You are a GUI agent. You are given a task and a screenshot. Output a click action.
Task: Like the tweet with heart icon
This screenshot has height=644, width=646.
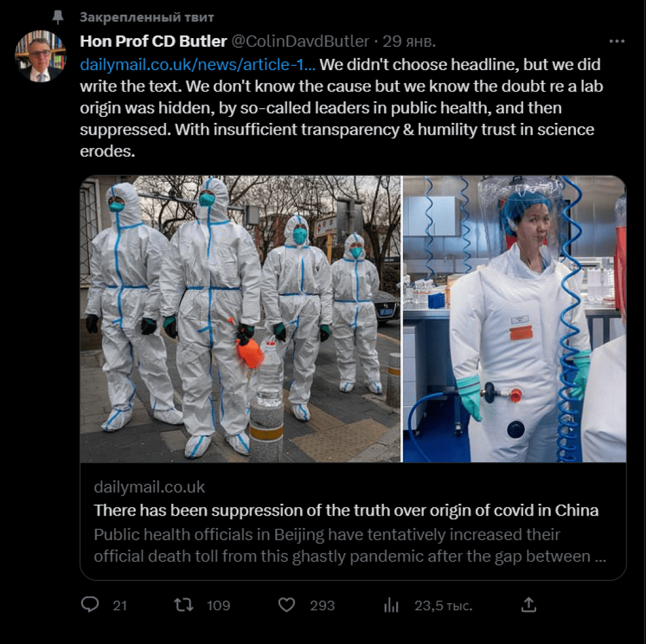[287, 605]
